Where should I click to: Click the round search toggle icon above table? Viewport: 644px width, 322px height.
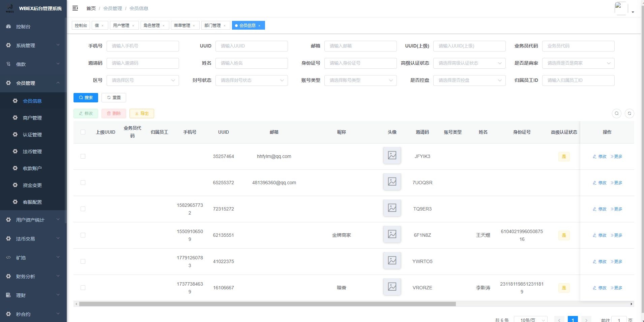(616, 114)
